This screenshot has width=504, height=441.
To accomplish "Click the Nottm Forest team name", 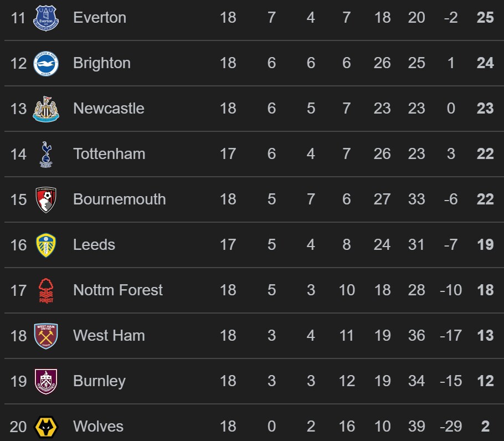I will point(118,290).
